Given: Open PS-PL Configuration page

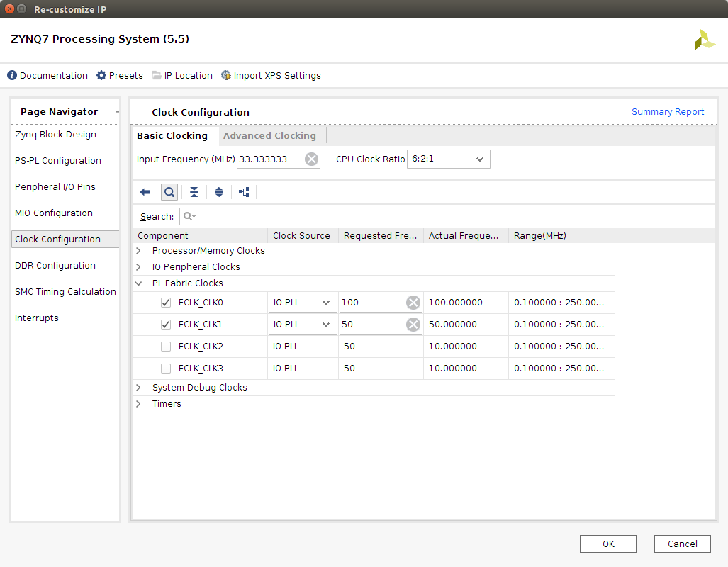Looking at the screenshot, I should tap(58, 161).
